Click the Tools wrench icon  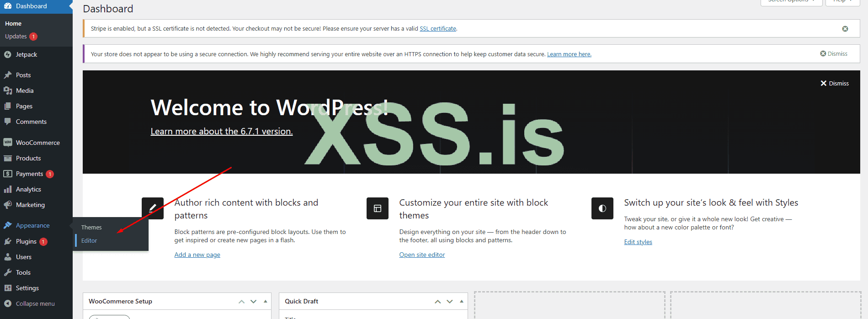pos(8,272)
